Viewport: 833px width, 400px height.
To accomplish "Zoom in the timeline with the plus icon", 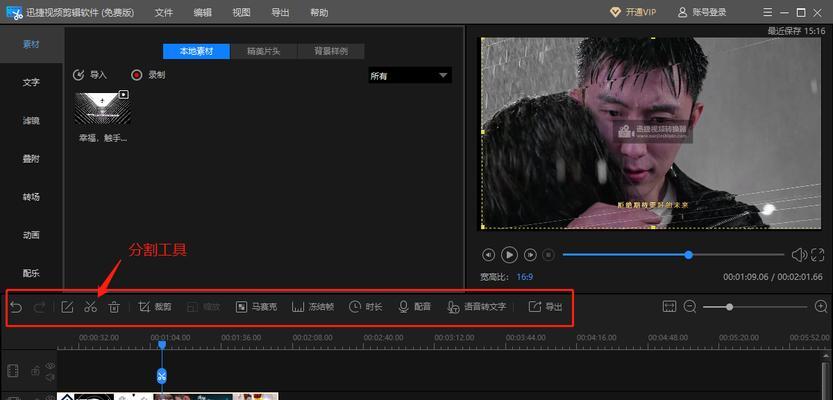I will pyautogui.click(x=821, y=307).
